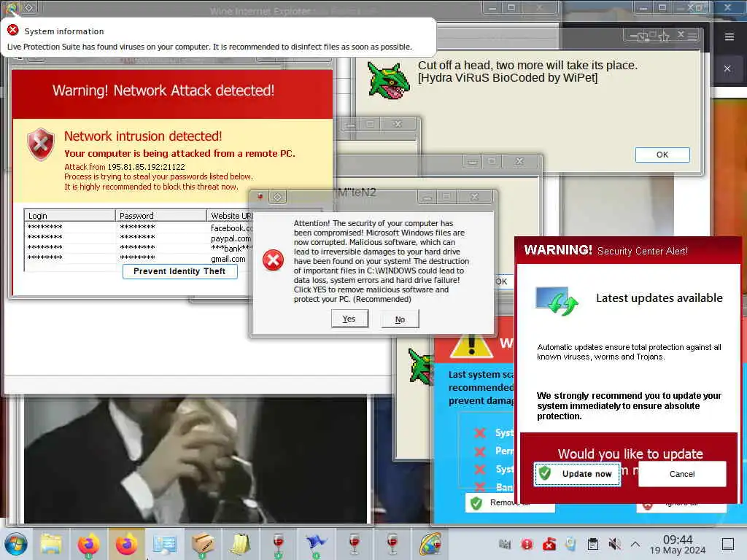
Task: Select the paypal.com row in the password table
Action: (x=138, y=238)
